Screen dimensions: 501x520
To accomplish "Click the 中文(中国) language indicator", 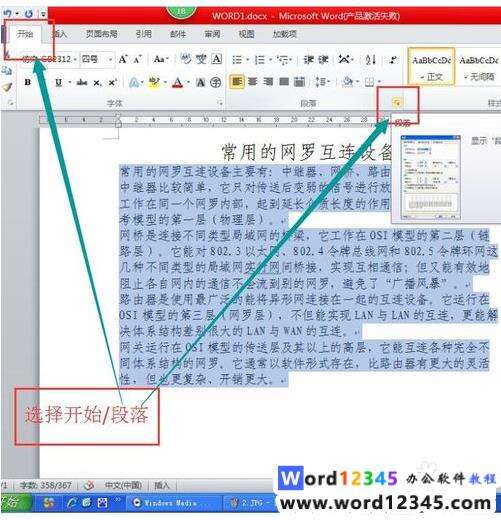I will pyautogui.click(x=123, y=485).
